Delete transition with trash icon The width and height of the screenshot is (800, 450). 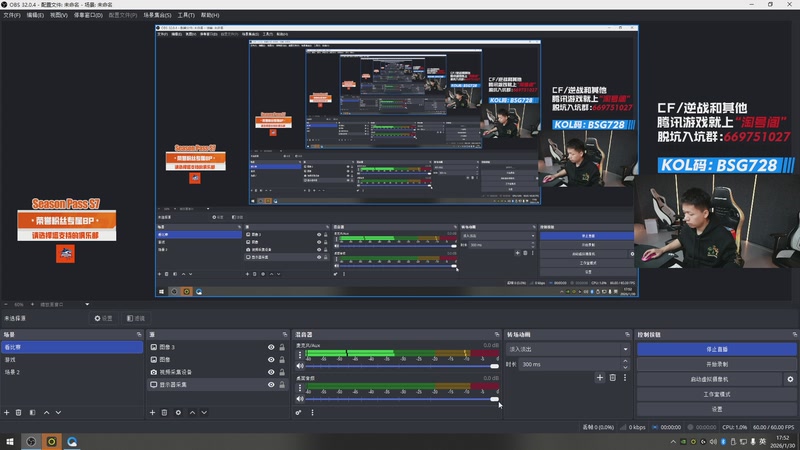[x=613, y=378]
